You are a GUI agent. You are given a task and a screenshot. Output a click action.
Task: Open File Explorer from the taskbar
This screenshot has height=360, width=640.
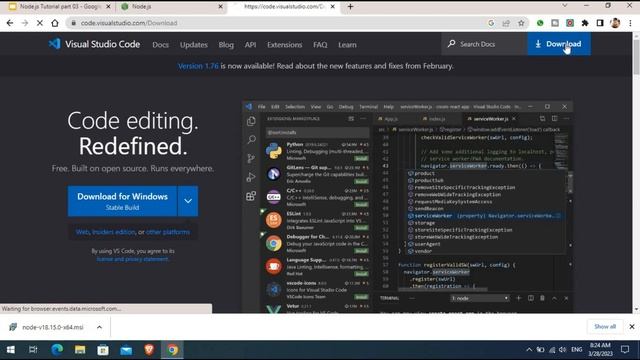coord(80,350)
